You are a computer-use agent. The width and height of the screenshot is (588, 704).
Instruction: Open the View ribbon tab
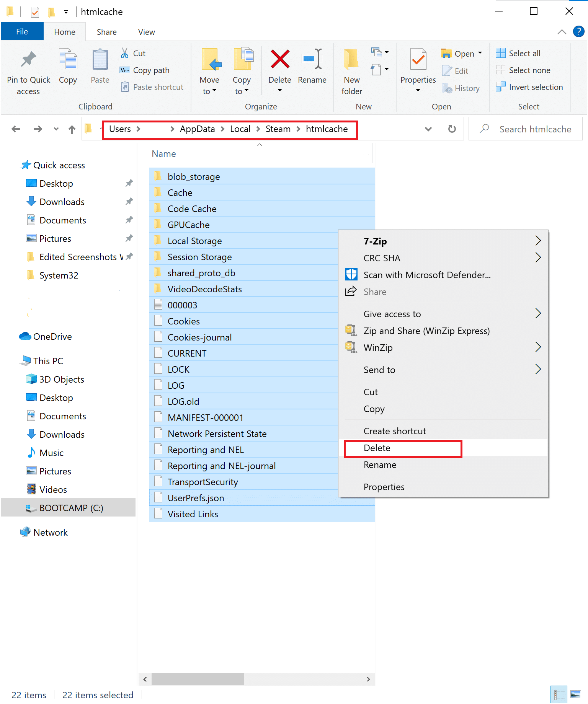146,32
